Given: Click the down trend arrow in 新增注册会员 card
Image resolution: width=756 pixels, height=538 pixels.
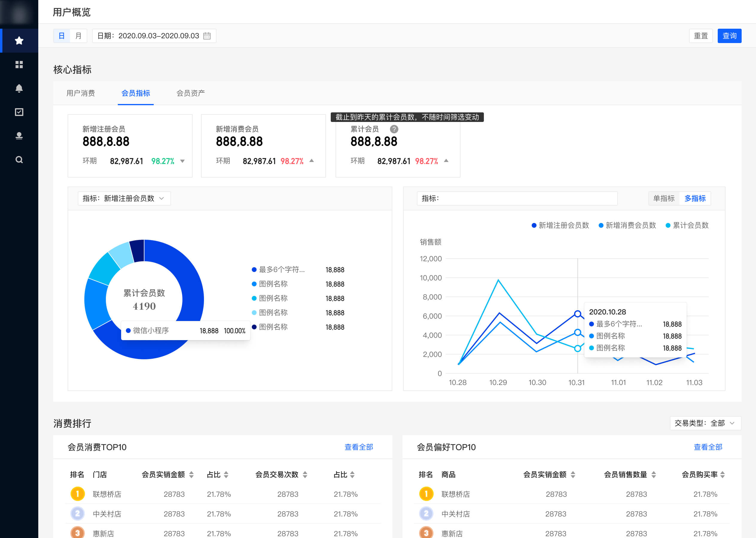Looking at the screenshot, I should (182, 161).
